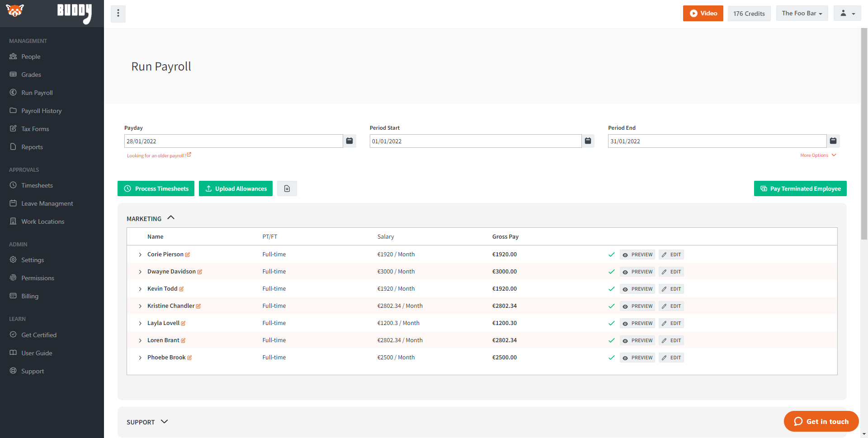Viewport: 868px width, 438px height.
Task: Click the Pay Terminated Employee button
Action: [800, 188]
